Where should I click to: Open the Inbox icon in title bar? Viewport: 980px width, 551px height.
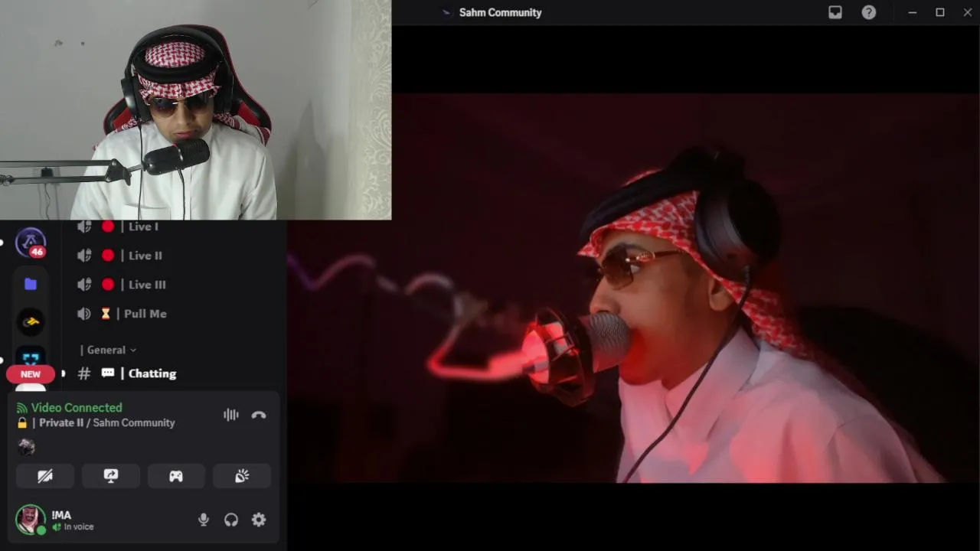(x=835, y=12)
